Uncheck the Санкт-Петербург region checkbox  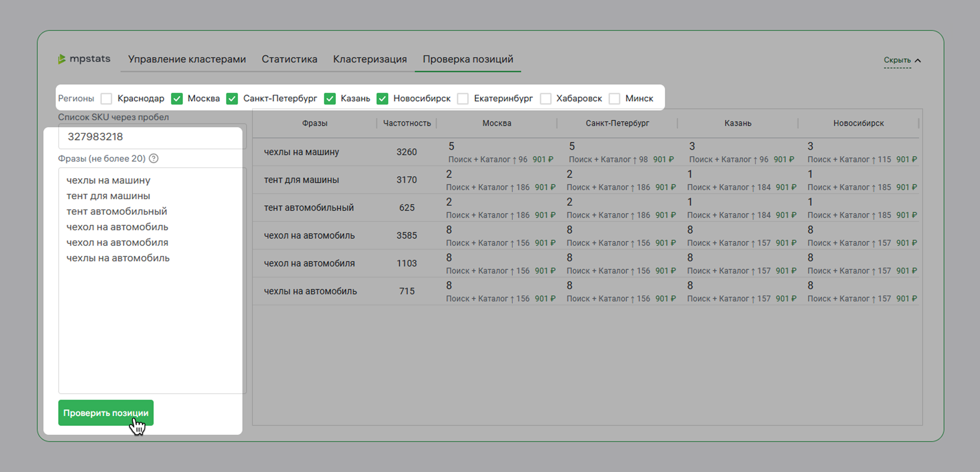232,99
